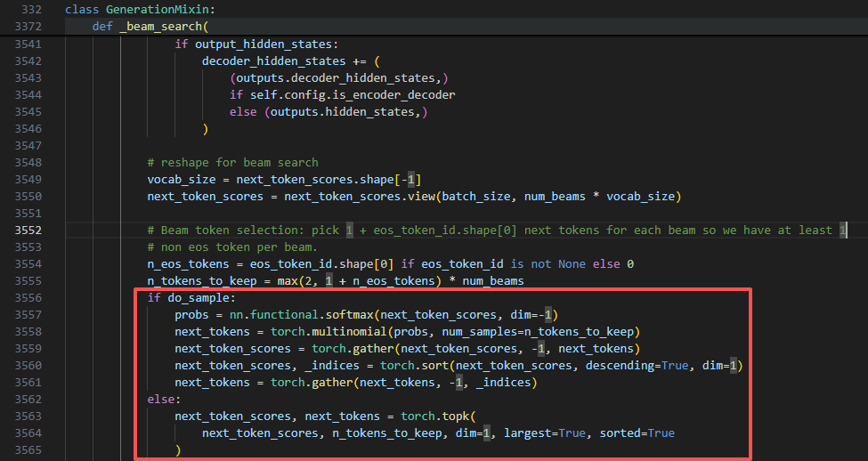Click 'is not None else 0' on line 3554
The image size is (868, 461).
pos(572,264)
